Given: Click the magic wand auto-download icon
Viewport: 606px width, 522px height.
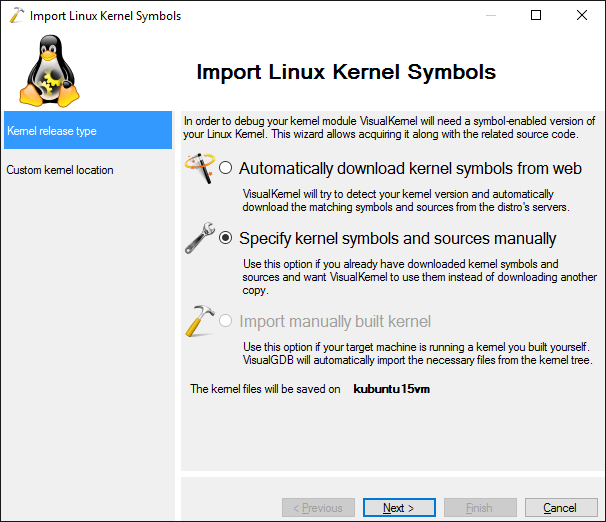Looking at the screenshot, I should [200, 168].
